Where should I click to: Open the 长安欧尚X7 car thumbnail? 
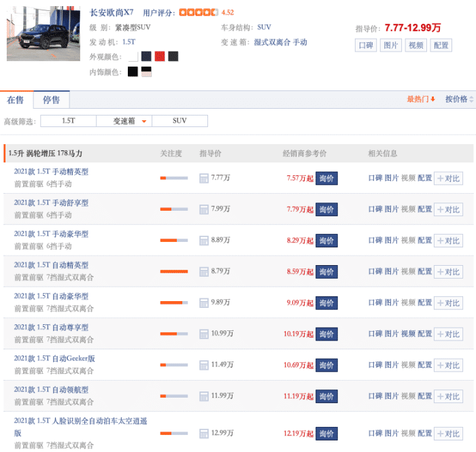44,33
